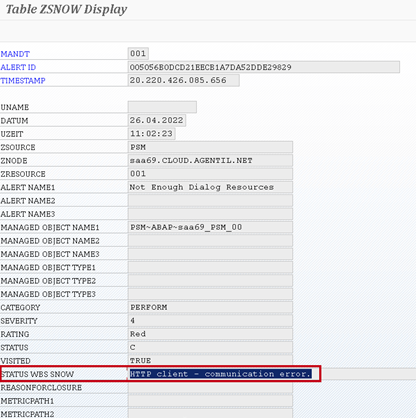Click the MANAGED OBJECT NAME1 label
The image size is (416, 418).
click(50, 227)
